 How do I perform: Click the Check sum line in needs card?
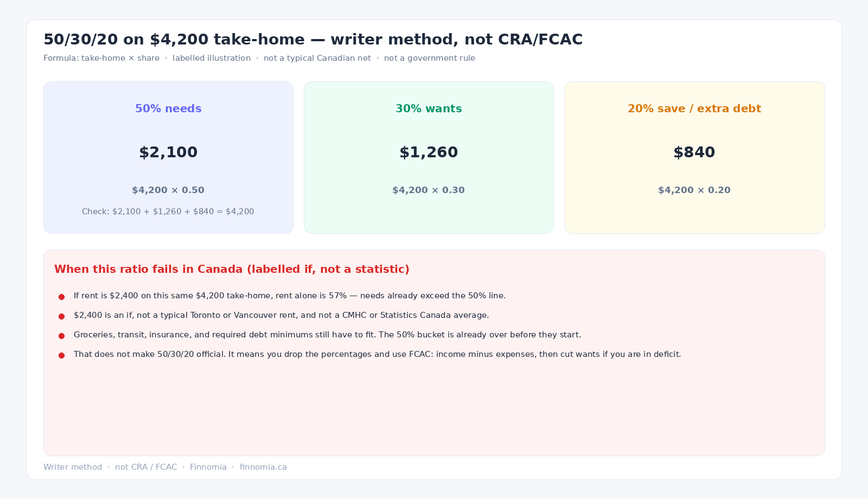coord(168,212)
